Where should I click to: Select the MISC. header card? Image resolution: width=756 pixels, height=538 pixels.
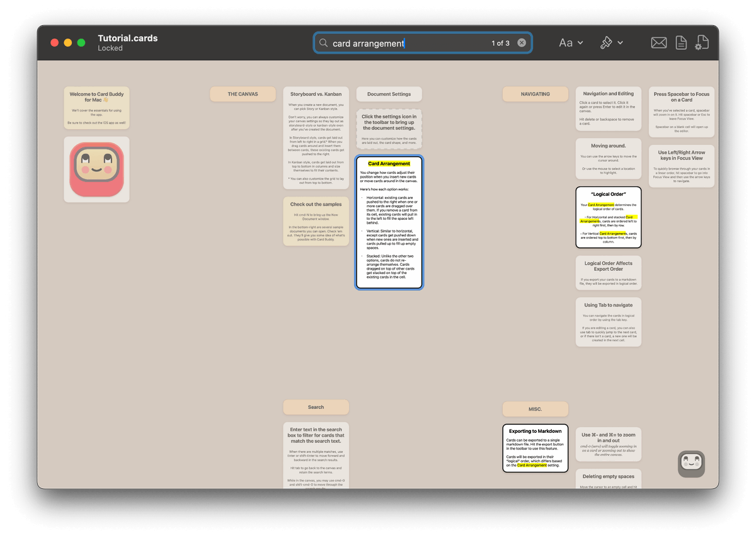[x=535, y=409]
